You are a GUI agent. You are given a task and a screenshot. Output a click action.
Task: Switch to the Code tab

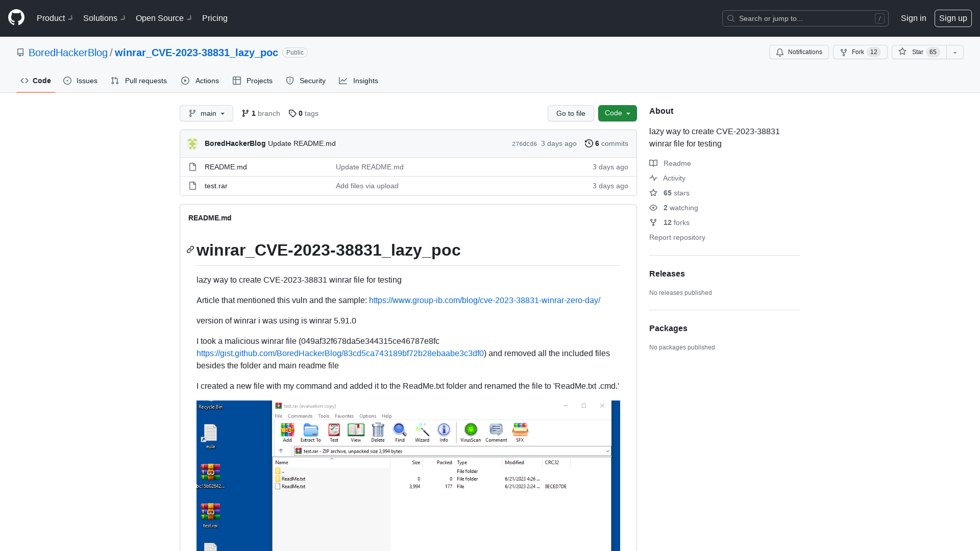(36, 81)
